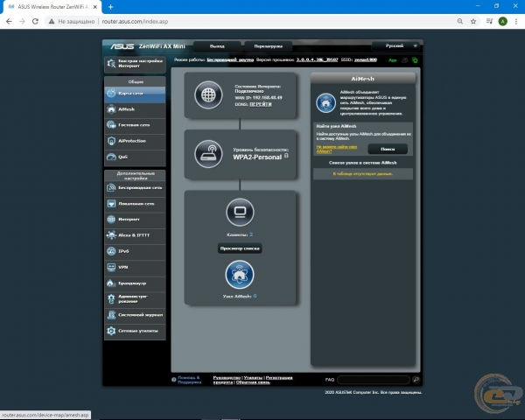Reload the browser page
Image resolution: width=525 pixels, height=420 pixels.
[35, 21]
